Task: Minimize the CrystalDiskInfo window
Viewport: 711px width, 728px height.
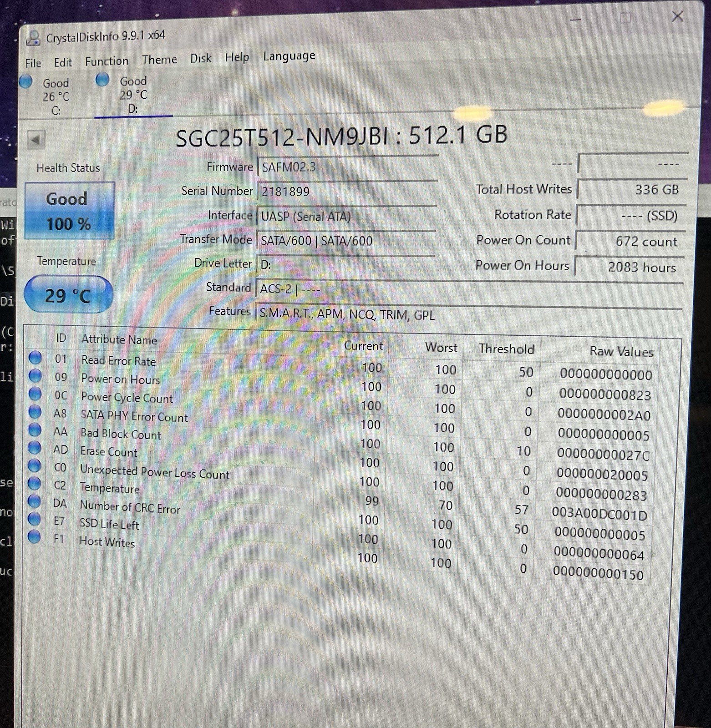Action: tap(575, 20)
